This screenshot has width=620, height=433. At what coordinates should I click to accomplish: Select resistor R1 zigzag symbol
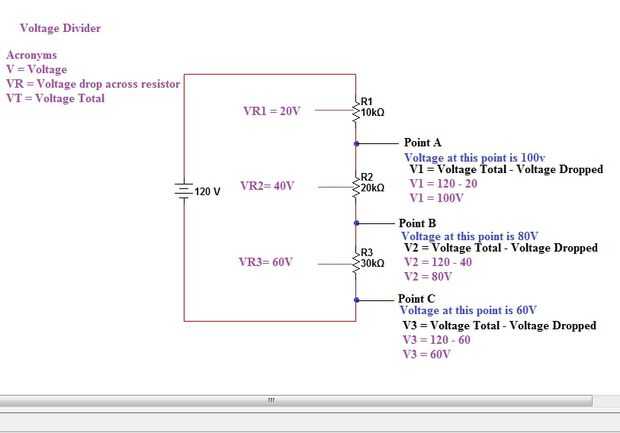356,111
